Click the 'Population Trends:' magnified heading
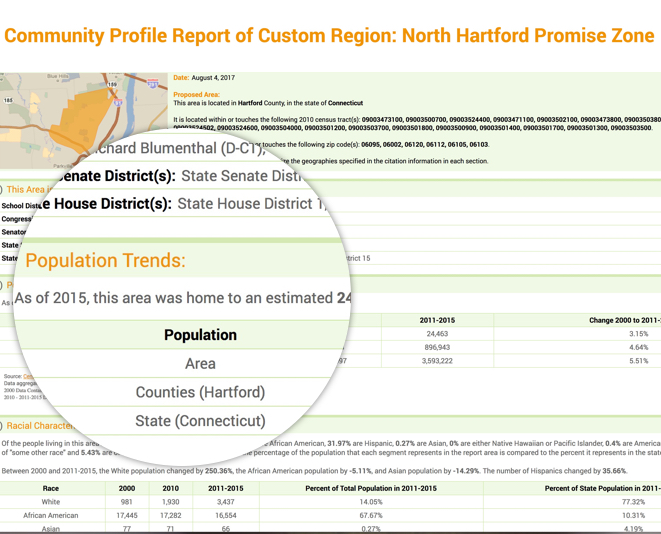Screen dimensions: 661x534 pyautogui.click(x=105, y=260)
